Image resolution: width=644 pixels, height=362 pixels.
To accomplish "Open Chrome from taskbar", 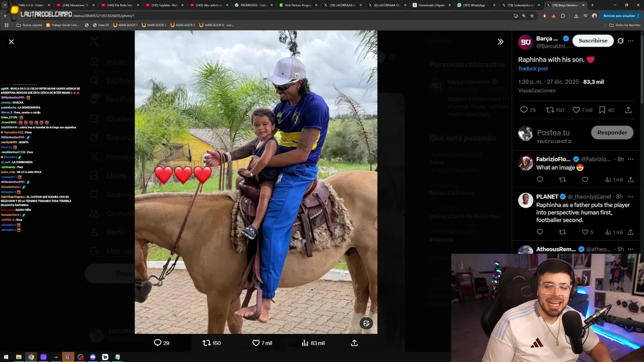I will (31, 357).
